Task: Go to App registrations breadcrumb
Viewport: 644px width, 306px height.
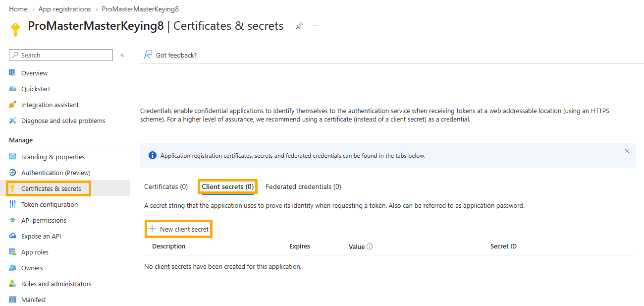Action: pos(64,9)
